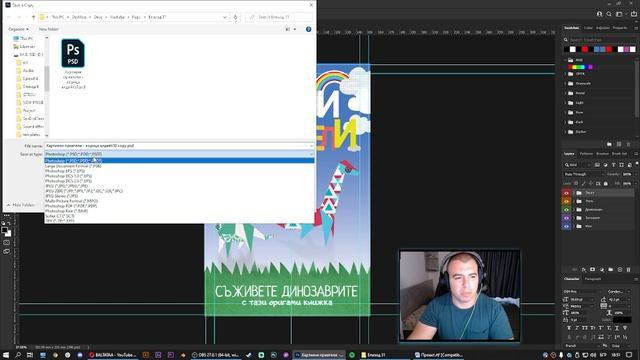
Task: Choose JPEG (*.JPG;*.JPEG;*.JPE) format option
Action: point(179,186)
